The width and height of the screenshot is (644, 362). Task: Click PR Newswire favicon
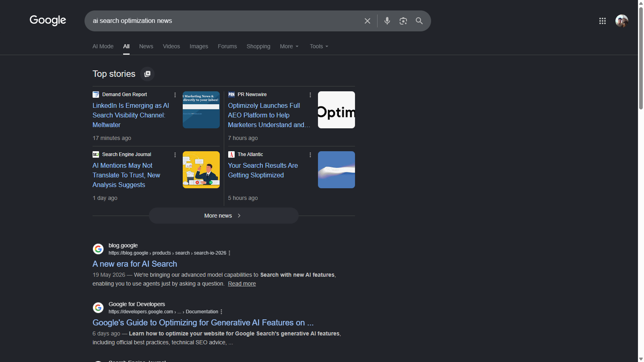(231, 95)
